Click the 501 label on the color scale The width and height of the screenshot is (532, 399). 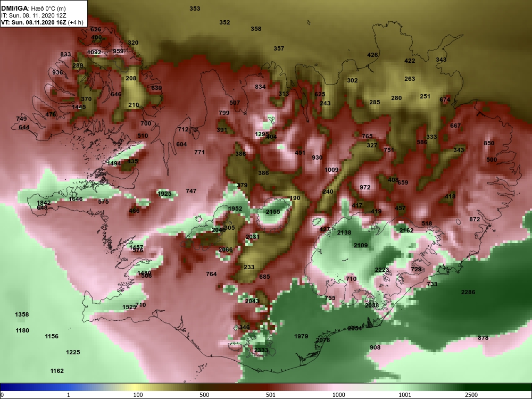[271, 395]
